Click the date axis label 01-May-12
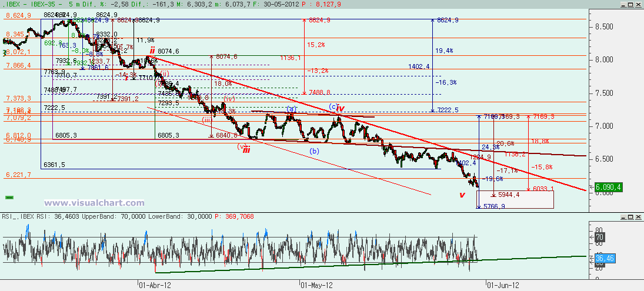Viewport: 644px width, 291px height. [x=315, y=285]
